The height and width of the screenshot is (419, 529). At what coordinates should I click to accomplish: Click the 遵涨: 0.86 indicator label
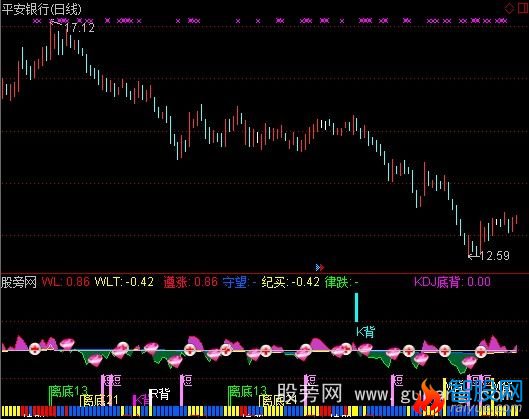(x=190, y=282)
